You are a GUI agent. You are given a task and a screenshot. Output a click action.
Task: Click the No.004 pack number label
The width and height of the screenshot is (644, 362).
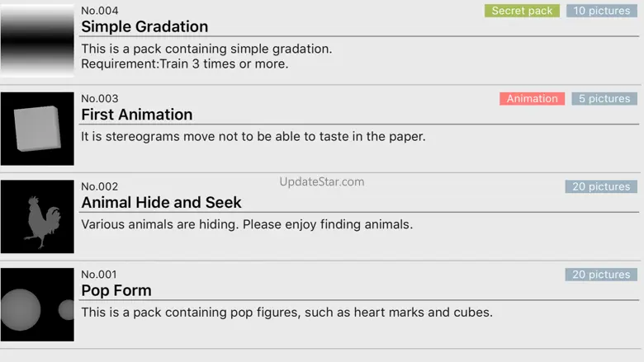[x=100, y=11]
